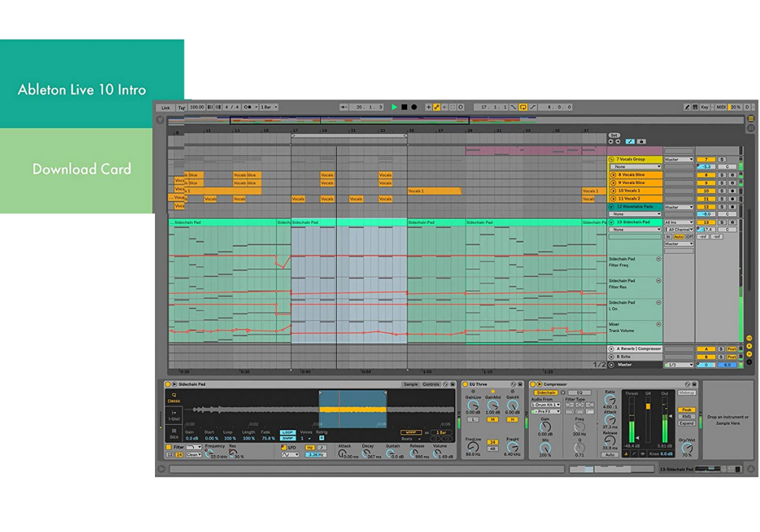The height and width of the screenshot is (532, 760).
Task: Fold the 13 Sidechain Pad track
Action: 612,222
